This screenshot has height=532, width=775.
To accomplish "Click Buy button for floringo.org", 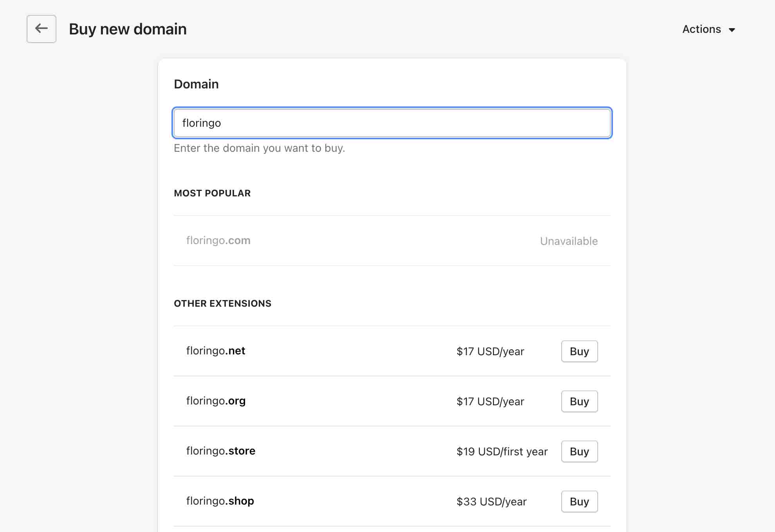I will 579,401.
